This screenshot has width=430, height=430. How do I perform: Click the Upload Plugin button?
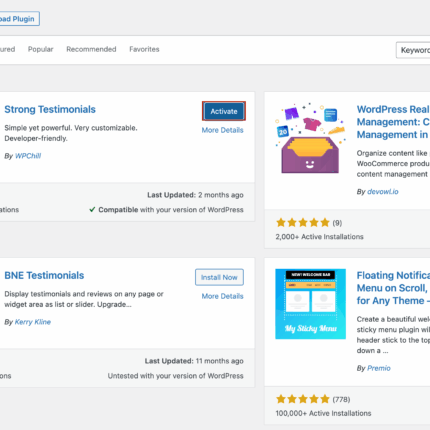pos(19,19)
